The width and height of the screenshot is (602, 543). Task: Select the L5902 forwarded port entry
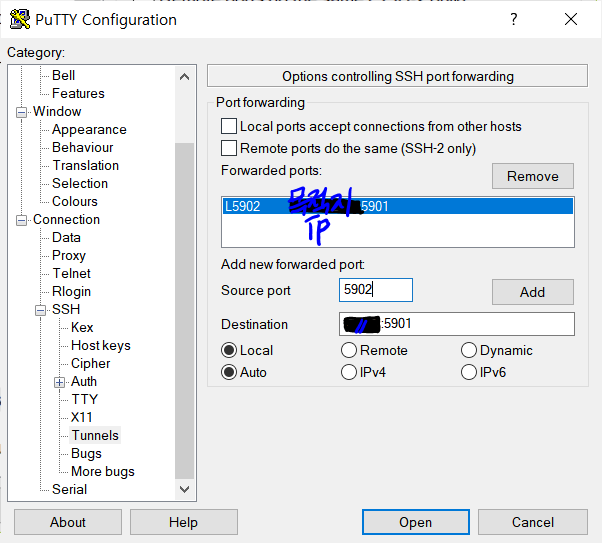pyautogui.click(x=398, y=206)
